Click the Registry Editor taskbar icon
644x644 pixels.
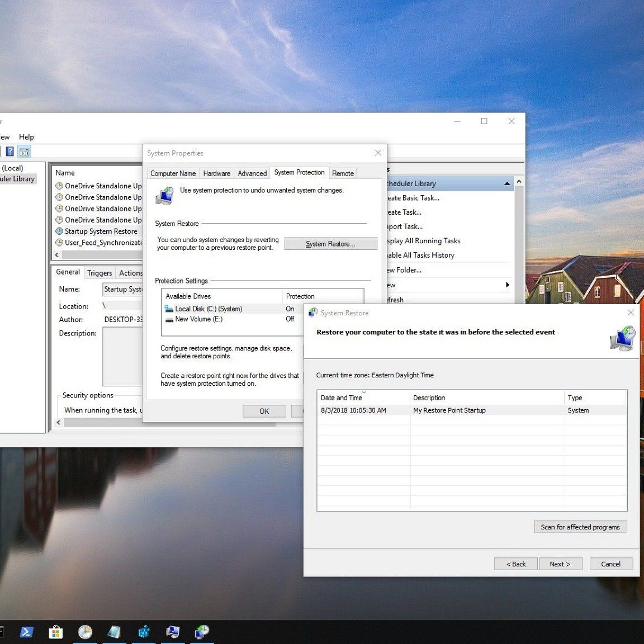click(144, 632)
